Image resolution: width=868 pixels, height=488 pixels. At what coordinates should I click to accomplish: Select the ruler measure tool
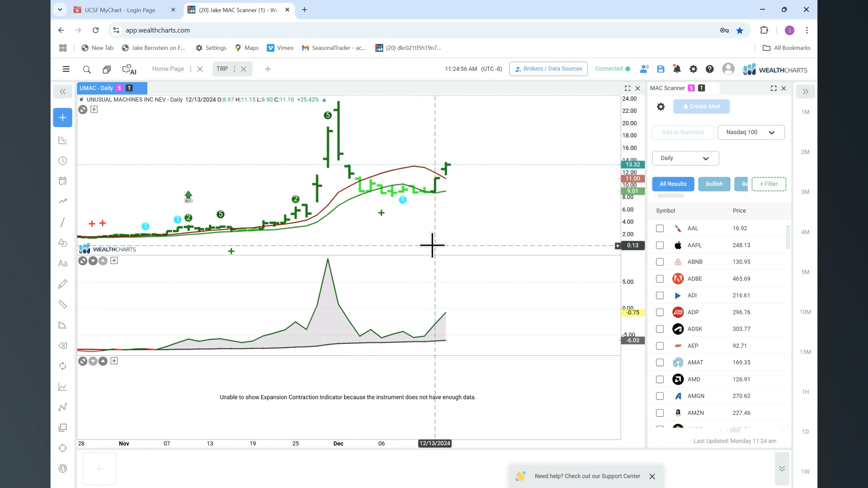click(x=63, y=305)
